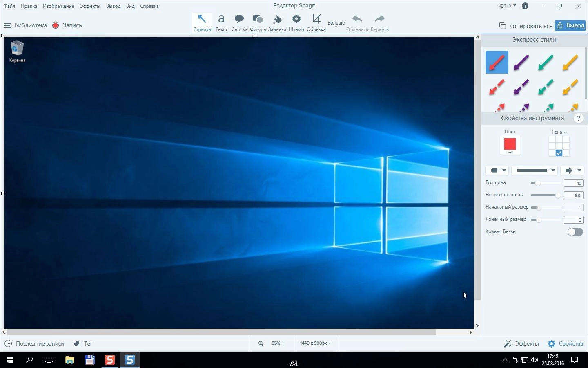Viewport: 588px width, 368px height.
Task: Click the Вернуть redo arrow
Action: coord(380,22)
